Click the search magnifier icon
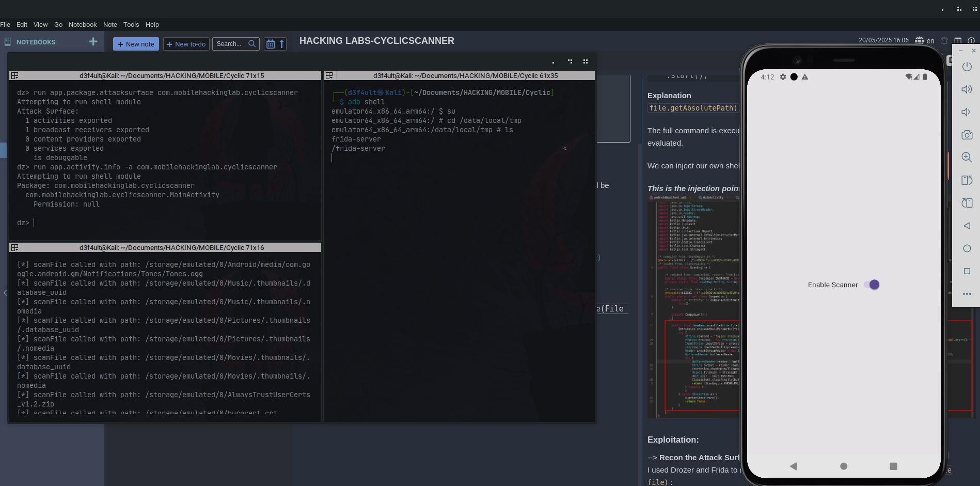 [x=252, y=44]
